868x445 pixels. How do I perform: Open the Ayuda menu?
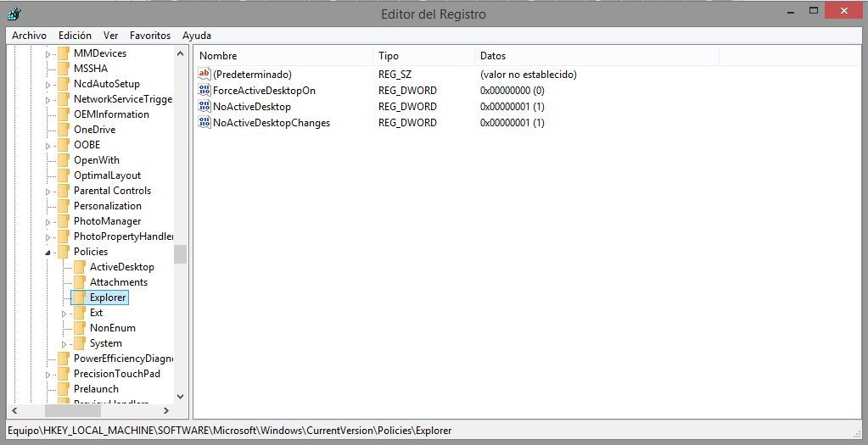(x=197, y=36)
